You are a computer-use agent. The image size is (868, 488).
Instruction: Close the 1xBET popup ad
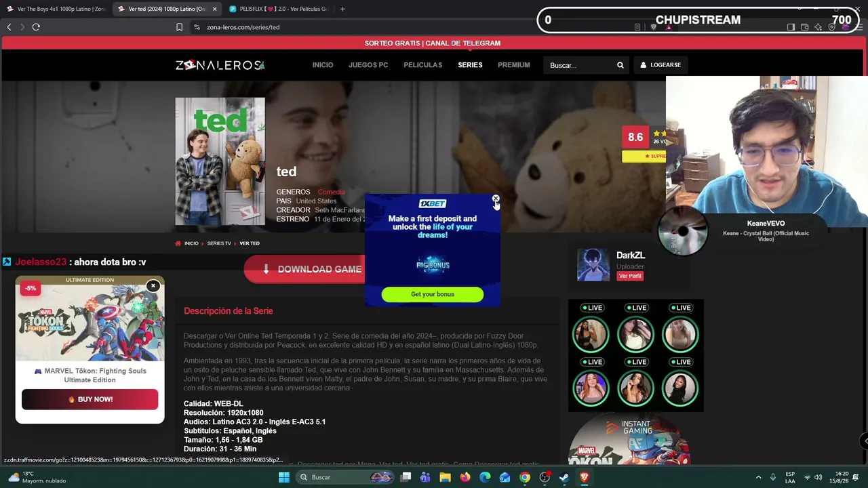496,199
